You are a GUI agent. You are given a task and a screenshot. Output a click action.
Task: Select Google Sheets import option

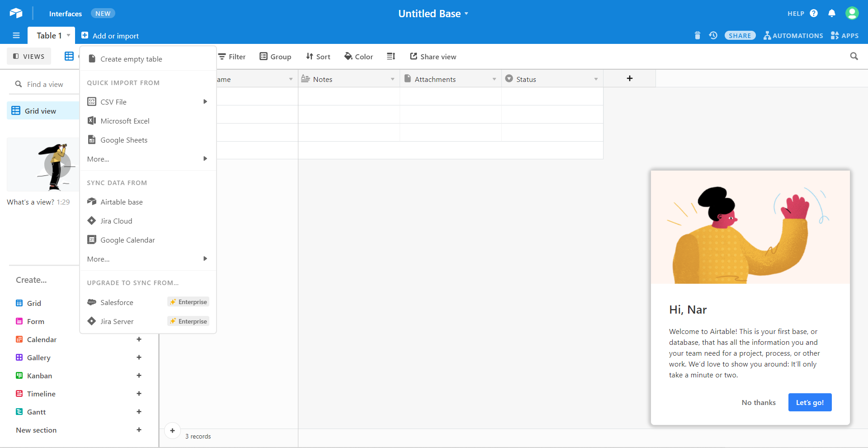coord(148,140)
